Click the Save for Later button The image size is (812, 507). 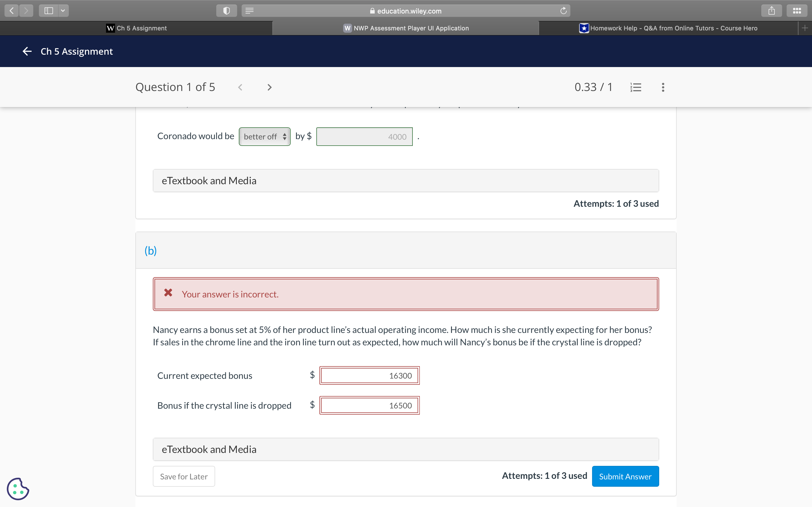click(x=183, y=476)
